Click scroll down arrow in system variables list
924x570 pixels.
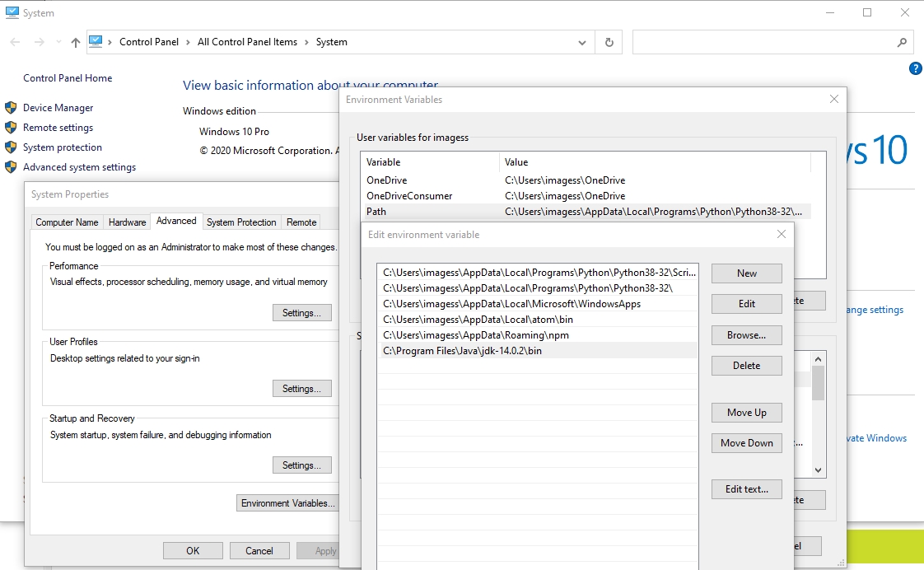[x=818, y=470]
